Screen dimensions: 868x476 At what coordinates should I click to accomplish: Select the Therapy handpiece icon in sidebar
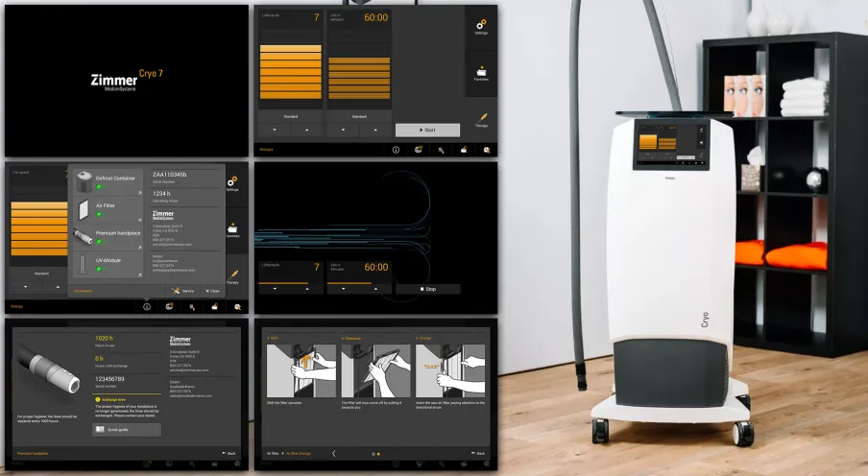[x=482, y=118]
